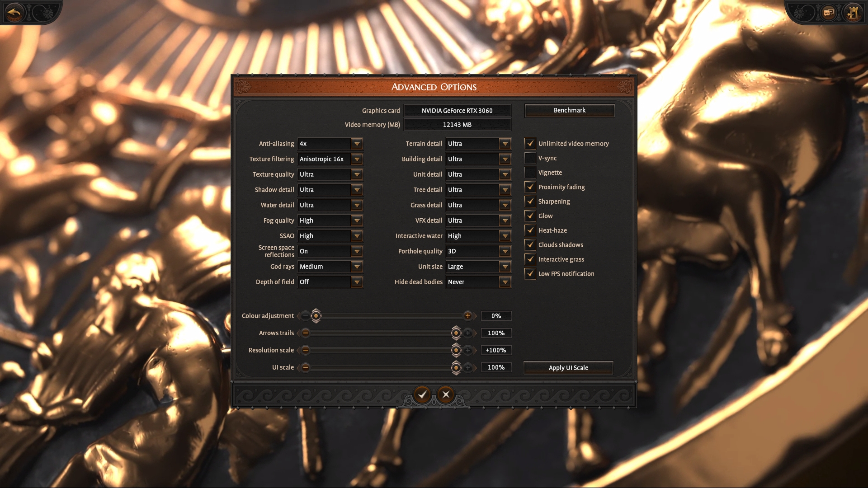Image resolution: width=868 pixels, height=488 pixels.
Task: Click the Benchmark button
Action: [x=569, y=110]
